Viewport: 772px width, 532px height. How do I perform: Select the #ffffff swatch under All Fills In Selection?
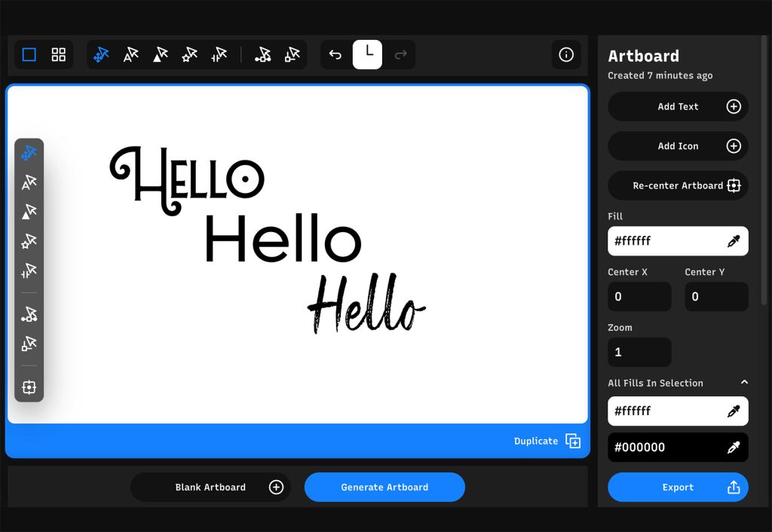pos(678,411)
